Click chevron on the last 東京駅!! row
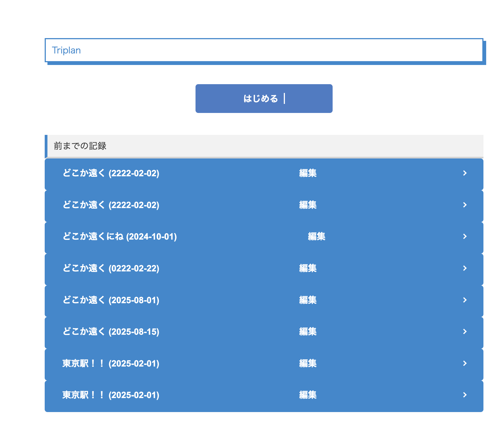Viewport: 504px width, 437px height. pos(465,395)
